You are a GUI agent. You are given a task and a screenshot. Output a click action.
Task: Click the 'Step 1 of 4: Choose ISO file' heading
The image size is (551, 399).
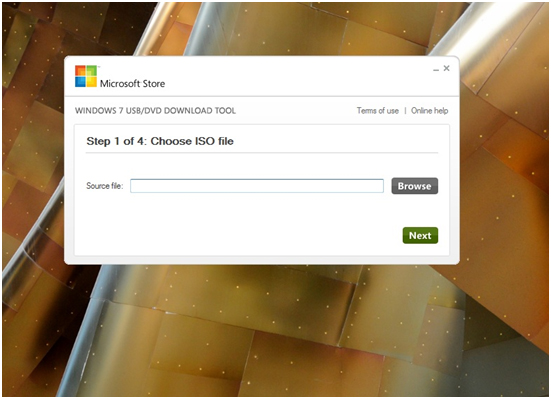tap(160, 141)
